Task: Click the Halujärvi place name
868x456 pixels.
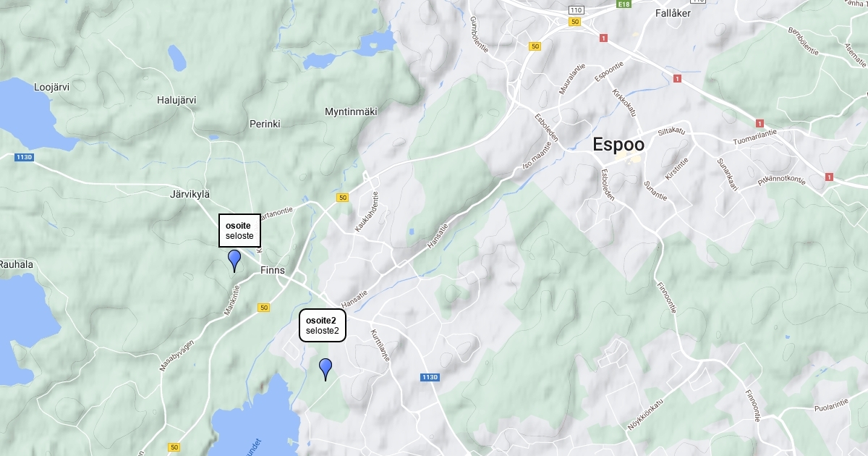Action: point(176,100)
